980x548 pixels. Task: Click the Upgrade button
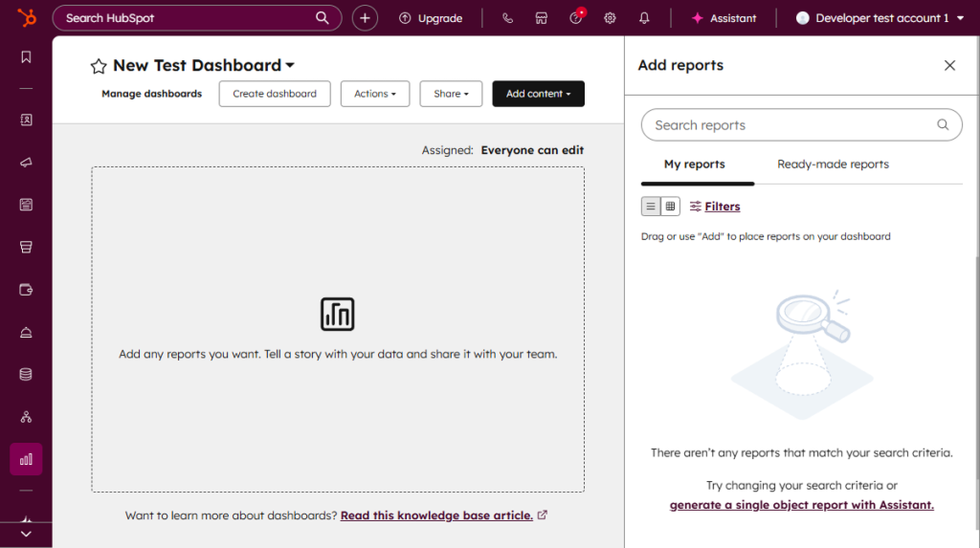coord(431,18)
